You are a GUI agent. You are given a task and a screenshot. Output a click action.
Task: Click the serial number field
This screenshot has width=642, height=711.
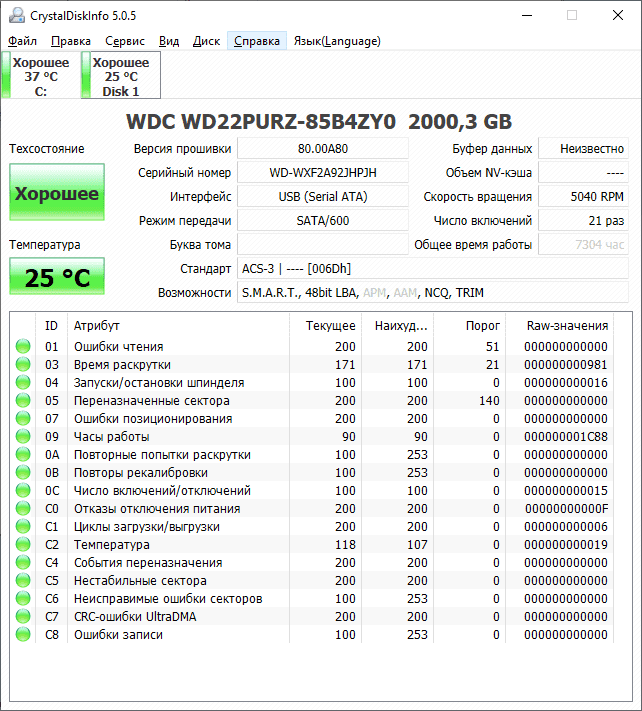point(323,172)
